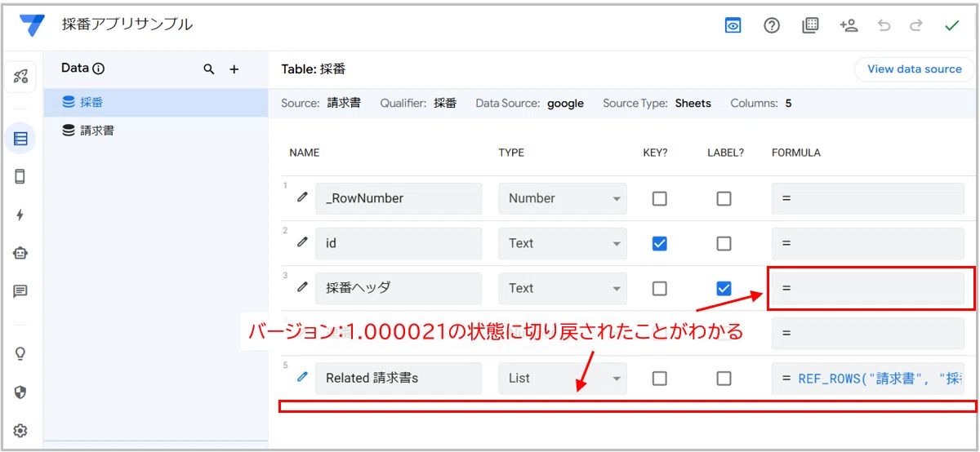This screenshot has width=980, height=452.
Task: Click the View data source button
Action: point(914,69)
